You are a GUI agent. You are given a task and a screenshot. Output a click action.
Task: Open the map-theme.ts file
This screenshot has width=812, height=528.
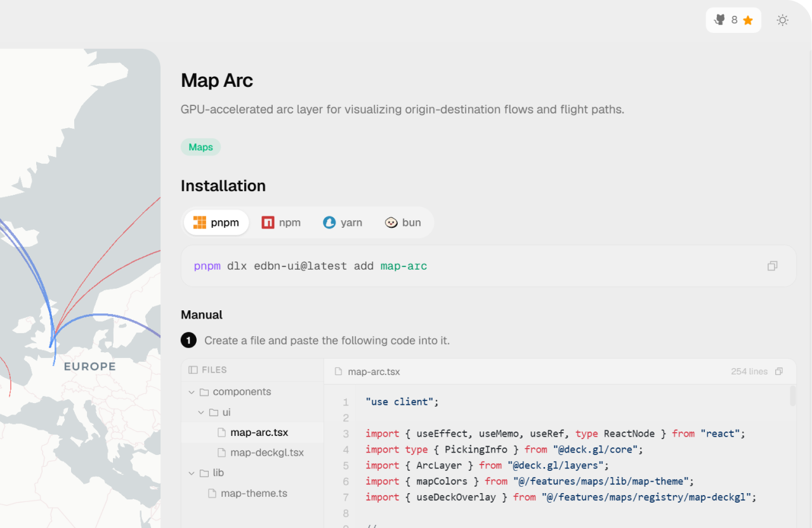click(252, 494)
